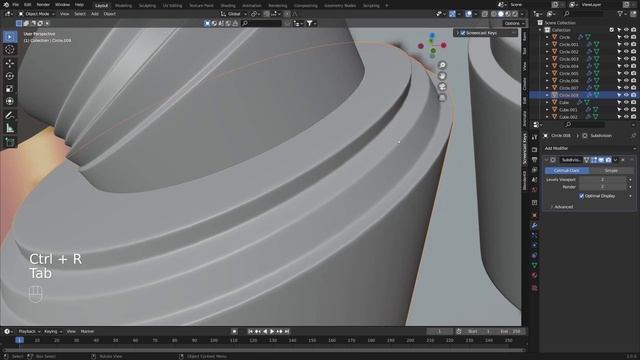Toggle selectability arrow for Circle.003
The width and height of the screenshot is (640, 360).
coord(619,59)
